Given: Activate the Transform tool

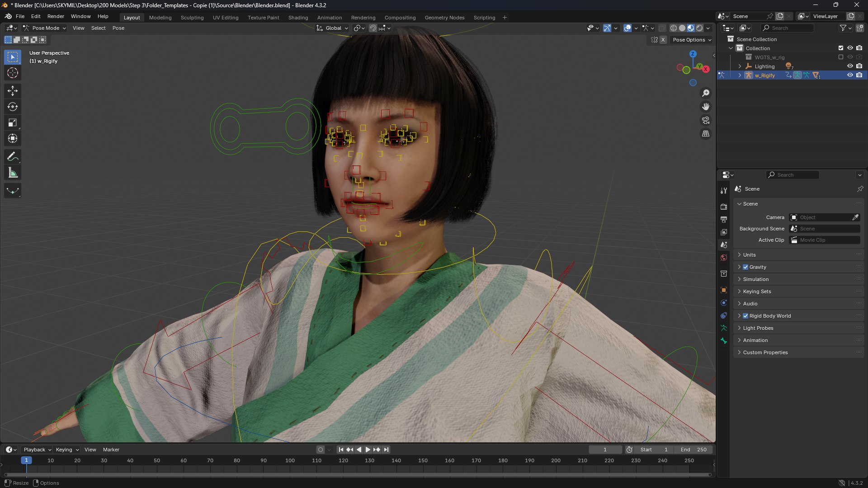Looking at the screenshot, I should pyautogui.click(x=13, y=139).
